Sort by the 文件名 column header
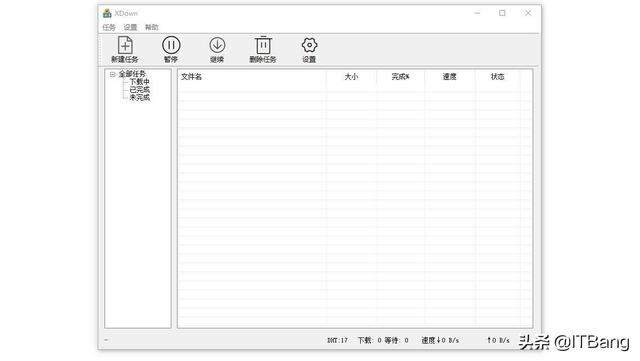 (x=252, y=77)
